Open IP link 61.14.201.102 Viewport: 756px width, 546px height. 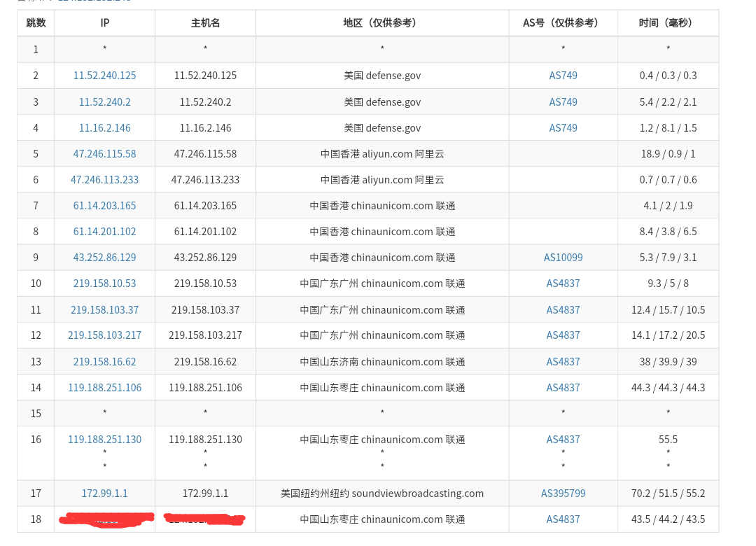(104, 232)
